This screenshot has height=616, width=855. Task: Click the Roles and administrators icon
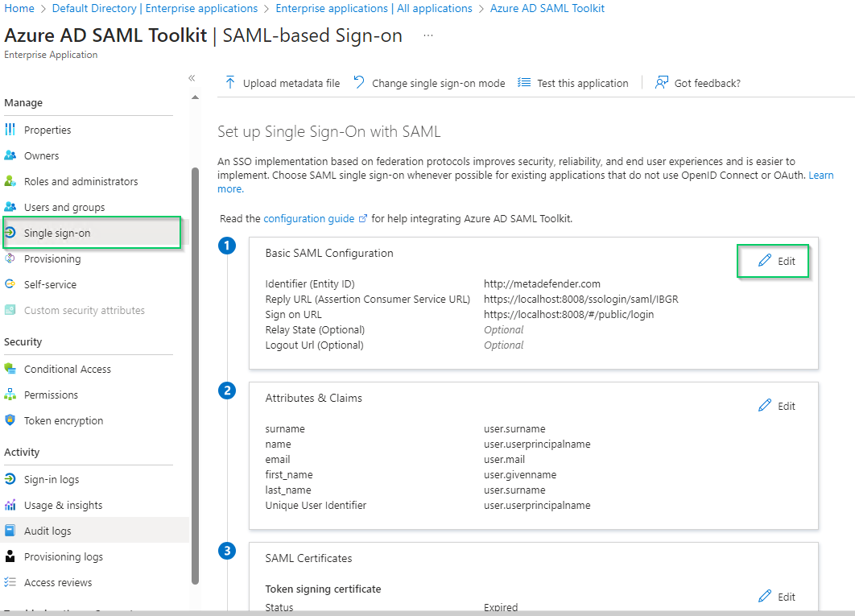click(10, 181)
